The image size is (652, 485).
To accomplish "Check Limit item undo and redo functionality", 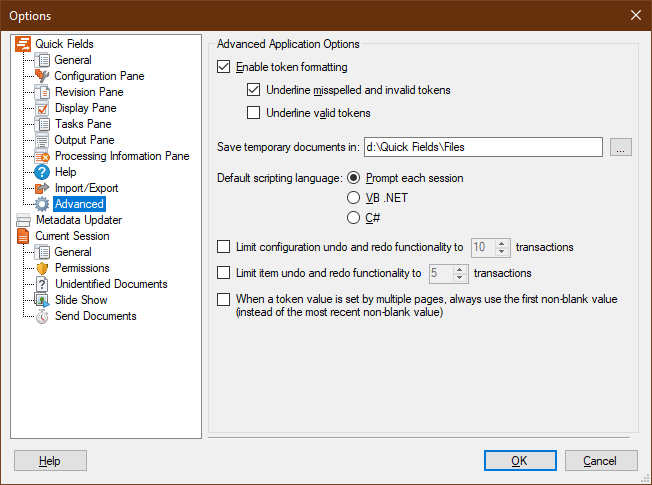I will tap(223, 273).
